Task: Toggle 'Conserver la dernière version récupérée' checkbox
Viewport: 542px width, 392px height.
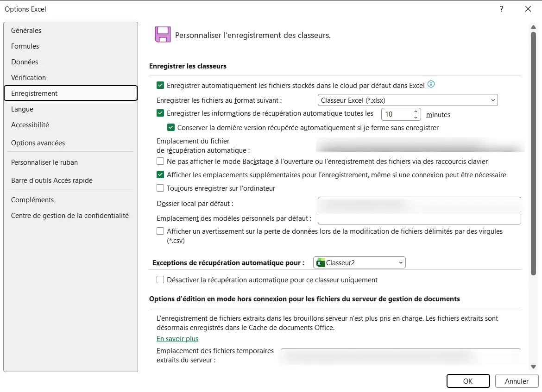Action: pos(171,127)
